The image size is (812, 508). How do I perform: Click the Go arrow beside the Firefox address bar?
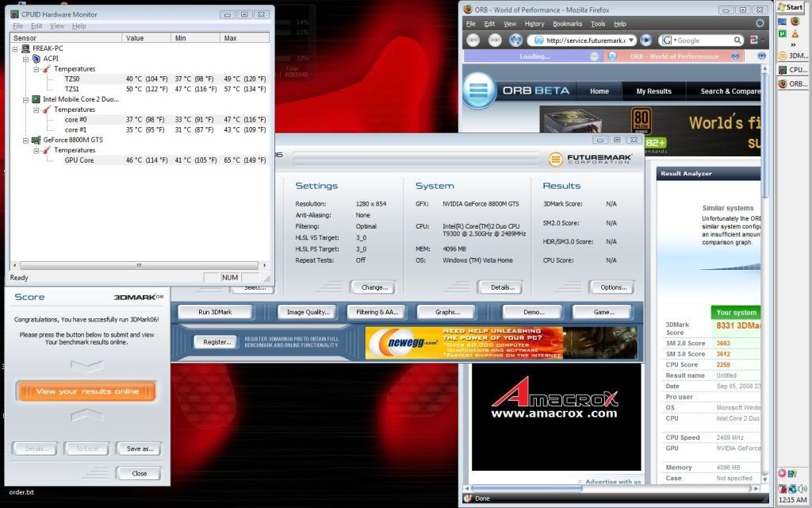click(645, 40)
